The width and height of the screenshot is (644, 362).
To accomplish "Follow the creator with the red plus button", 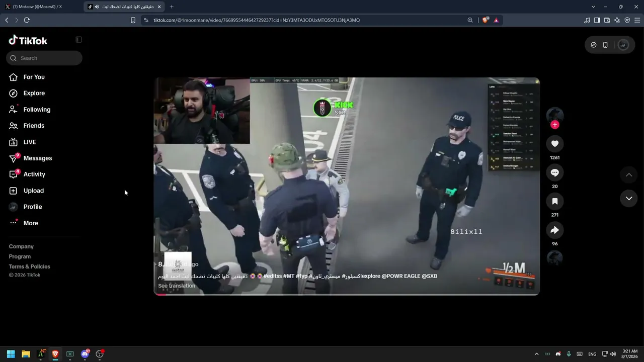I will [555, 125].
